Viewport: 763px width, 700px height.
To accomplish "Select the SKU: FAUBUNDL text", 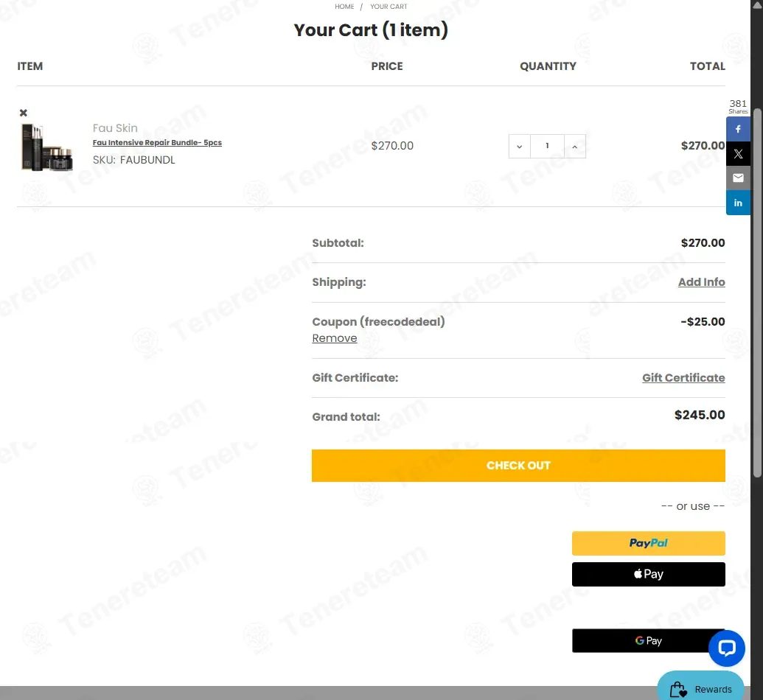I will click(x=134, y=160).
